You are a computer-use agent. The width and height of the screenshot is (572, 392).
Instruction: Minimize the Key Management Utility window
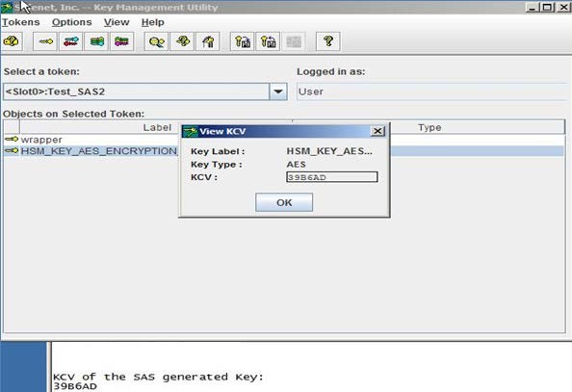click(x=533, y=7)
